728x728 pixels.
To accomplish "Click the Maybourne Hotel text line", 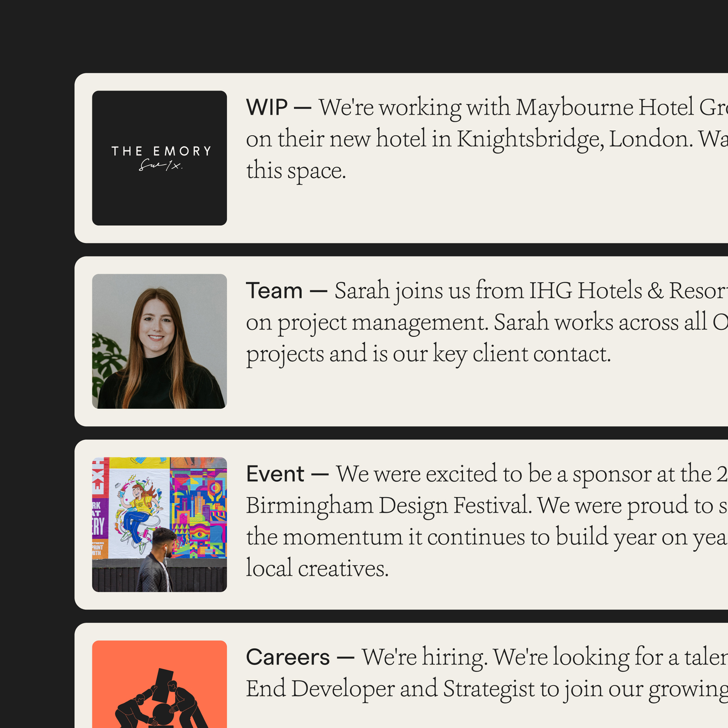I will 520,107.
